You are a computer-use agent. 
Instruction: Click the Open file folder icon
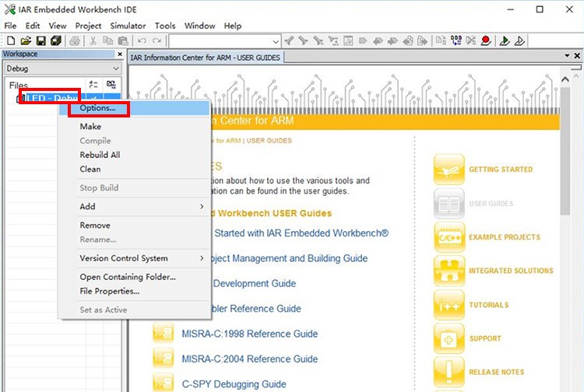click(x=26, y=41)
